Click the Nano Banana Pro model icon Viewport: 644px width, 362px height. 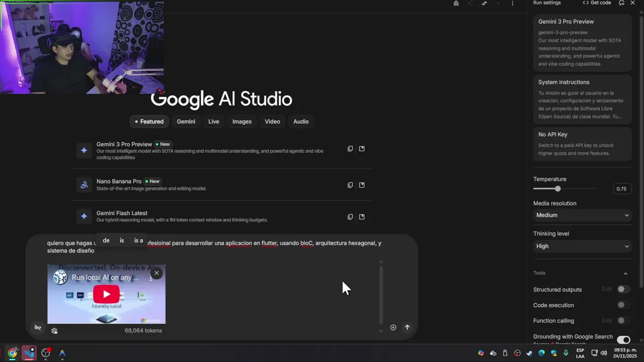tap(84, 185)
